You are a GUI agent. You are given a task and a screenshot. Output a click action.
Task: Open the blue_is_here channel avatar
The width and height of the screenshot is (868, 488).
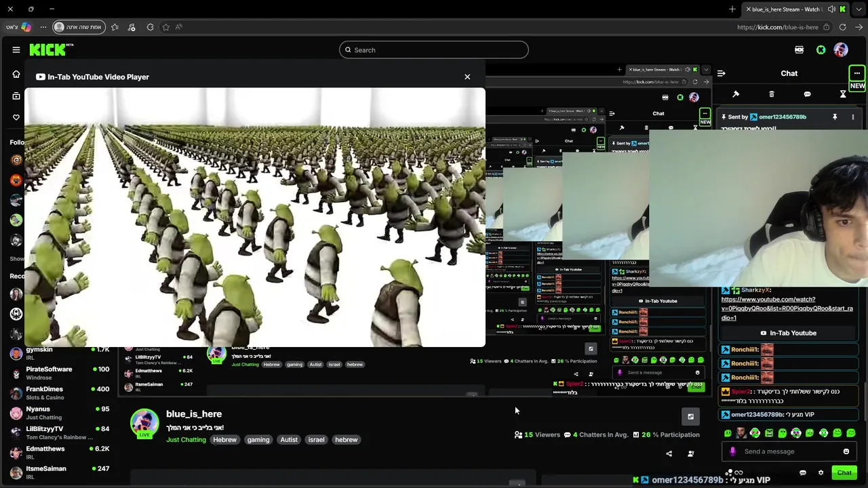pos(144,423)
